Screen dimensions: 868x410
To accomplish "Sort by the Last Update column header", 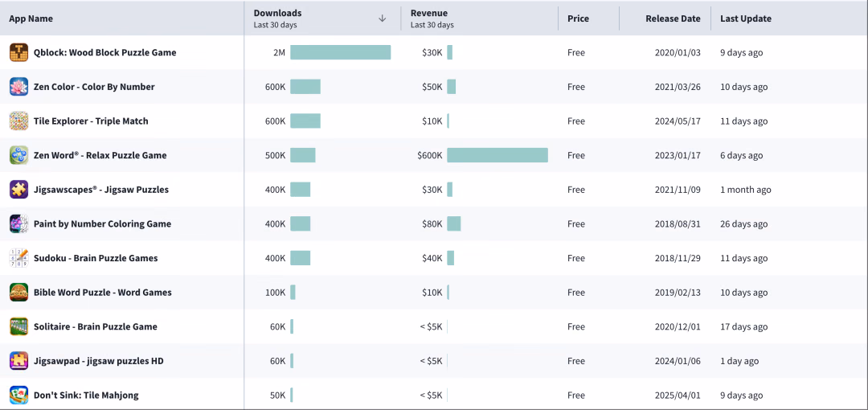I will click(x=746, y=18).
